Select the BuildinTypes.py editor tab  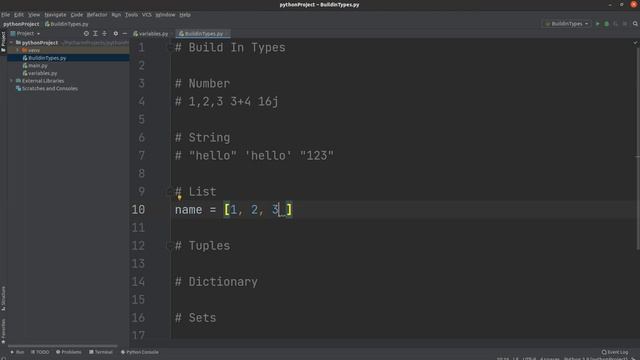point(204,34)
